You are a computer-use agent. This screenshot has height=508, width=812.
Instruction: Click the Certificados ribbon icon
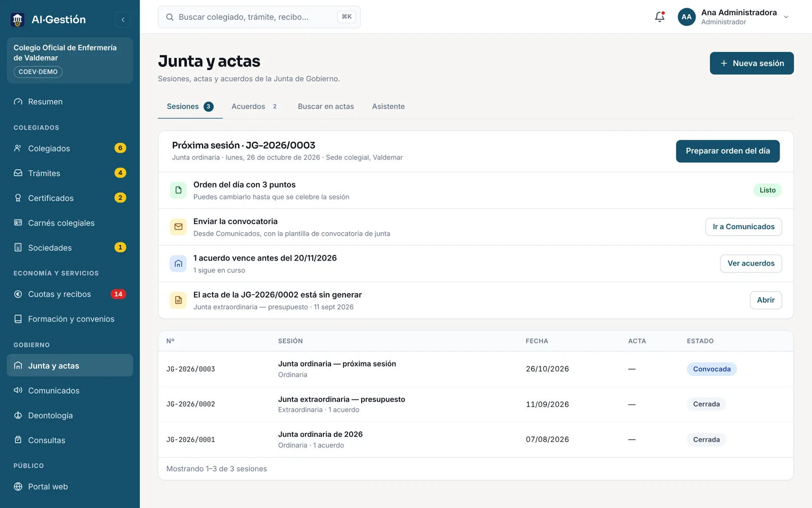click(18, 198)
